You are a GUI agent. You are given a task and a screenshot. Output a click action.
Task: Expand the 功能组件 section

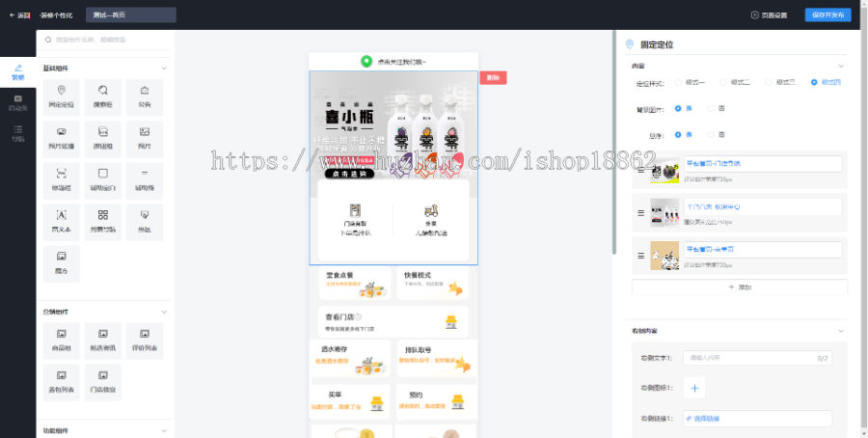pyautogui.click(x=164, y=430)
